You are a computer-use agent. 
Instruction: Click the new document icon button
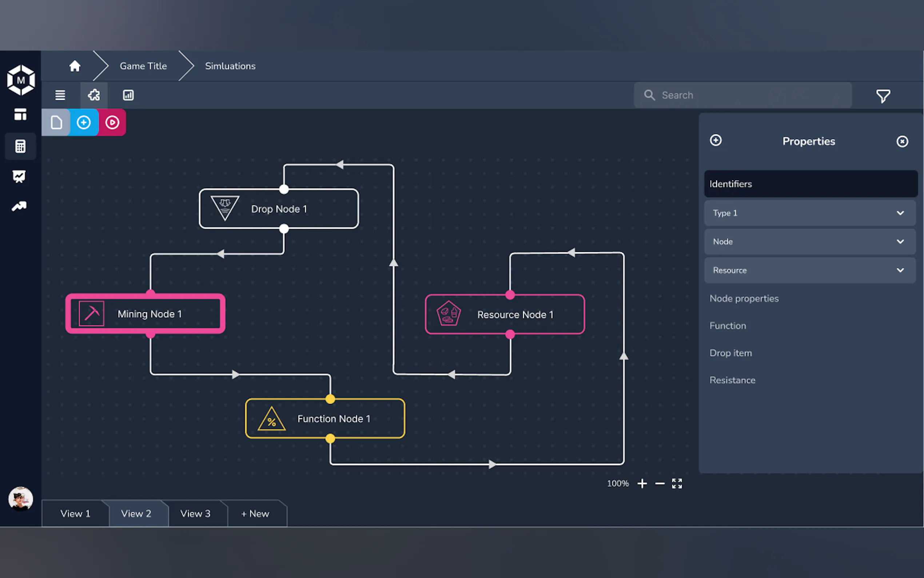pyautogui.click(x=56, y=122)
